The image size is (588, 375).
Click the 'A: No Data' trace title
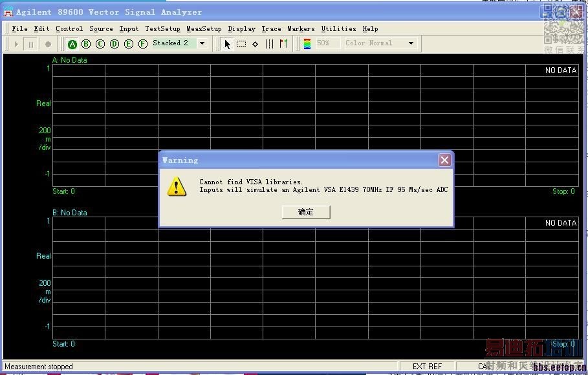pyautogui.click(x=69, y=59)
